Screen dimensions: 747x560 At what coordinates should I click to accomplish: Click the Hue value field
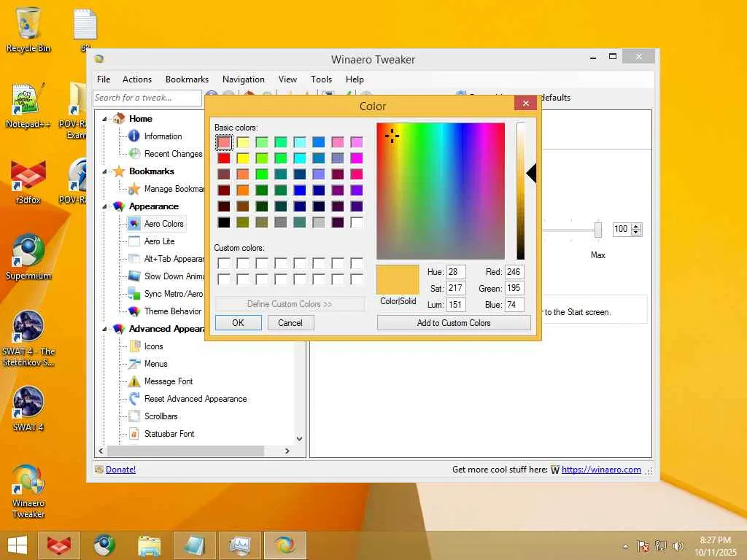456,272
